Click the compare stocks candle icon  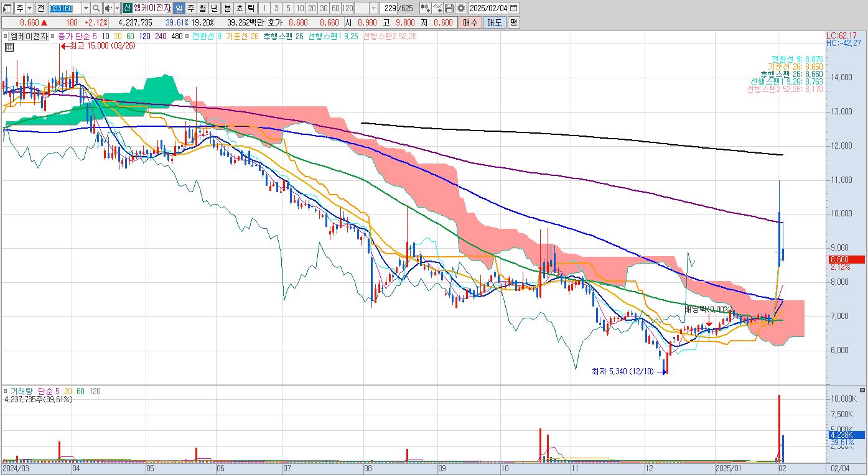(x=426, y=8)
